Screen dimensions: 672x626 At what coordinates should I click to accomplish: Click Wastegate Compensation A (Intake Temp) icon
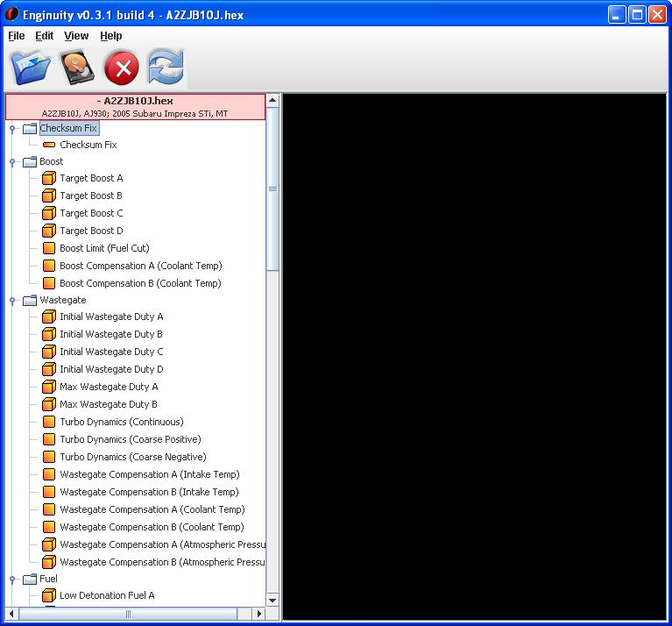click(x=49, y=474)
